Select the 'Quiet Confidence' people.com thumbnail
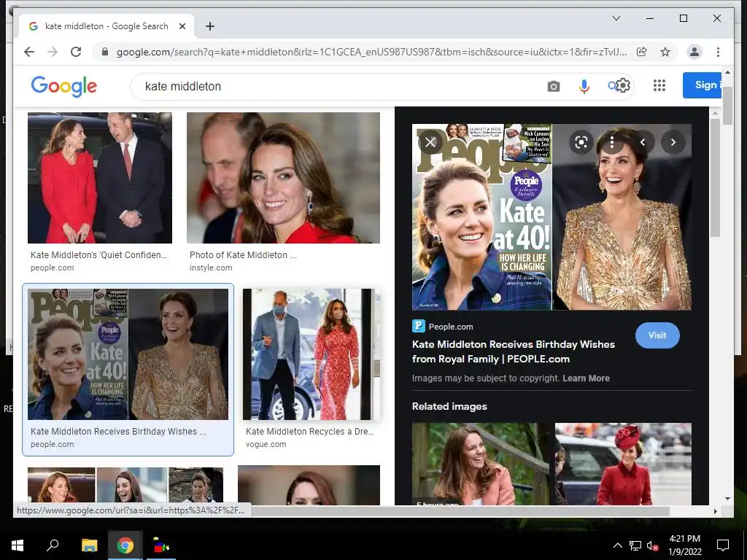The height and width of the screenshot is (560, 747). point(99,178)
